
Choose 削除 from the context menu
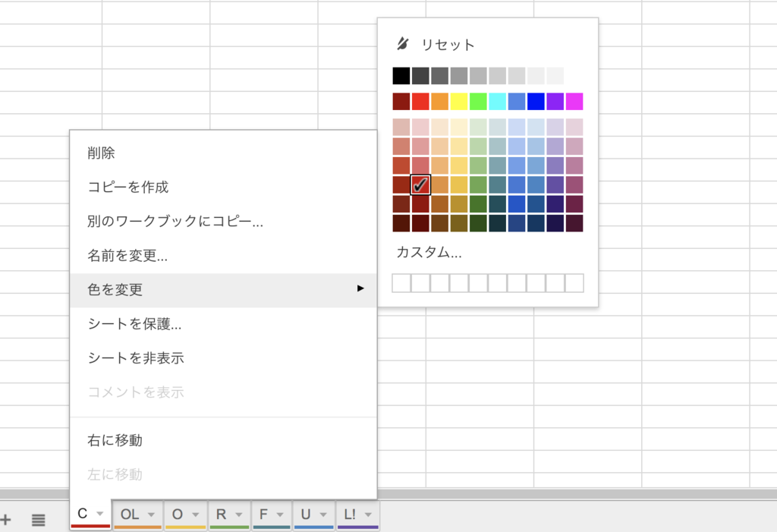[223, 153]
